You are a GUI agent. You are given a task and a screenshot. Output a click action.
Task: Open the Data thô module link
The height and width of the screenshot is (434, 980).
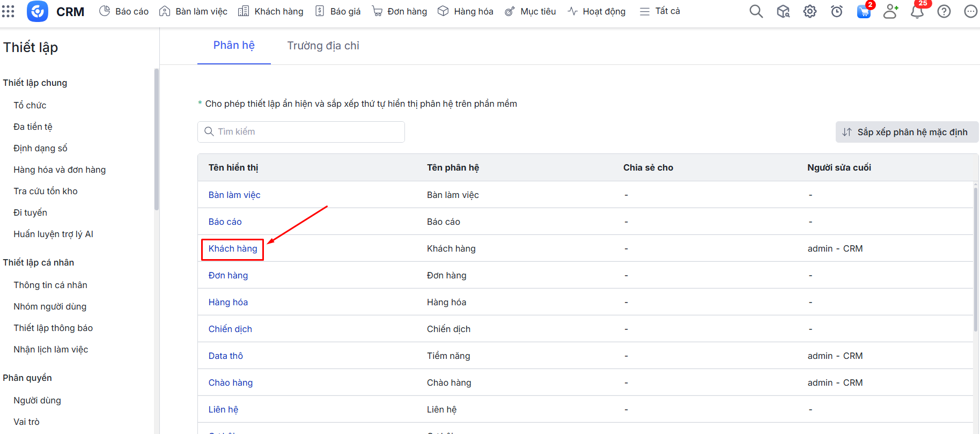(225, 356)
